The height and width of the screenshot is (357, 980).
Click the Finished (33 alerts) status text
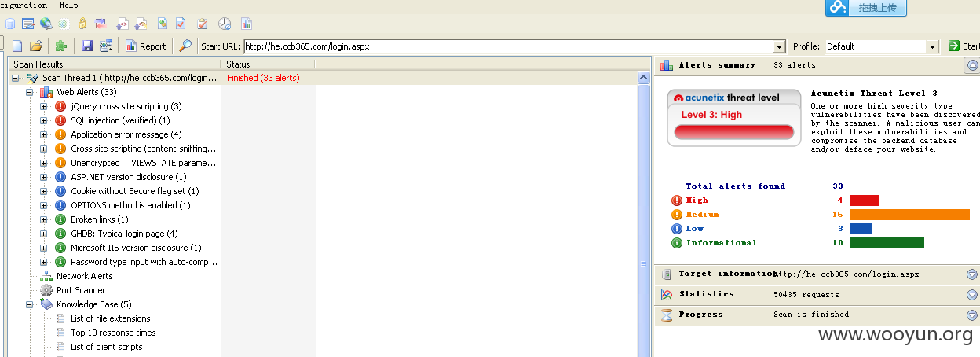click(x=263, y=78)
